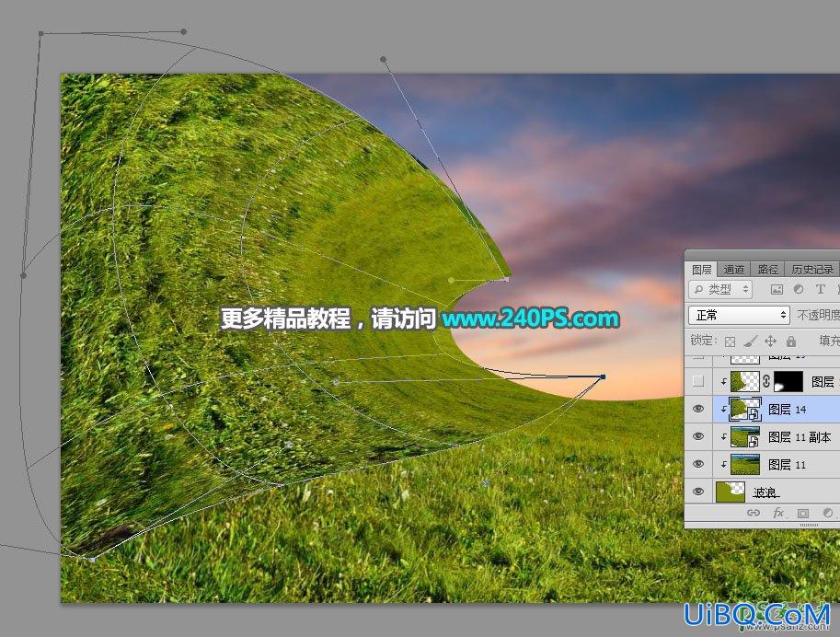Open the 正常 blend mode dropdown

click(x=740, y=316)
